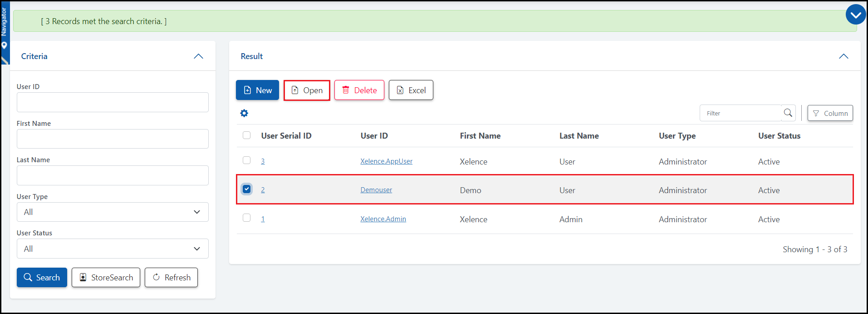Open User Serial ID 3 link
Image resolution: width=868 pixels, height=314 pixels.
[x=263, y=161]
